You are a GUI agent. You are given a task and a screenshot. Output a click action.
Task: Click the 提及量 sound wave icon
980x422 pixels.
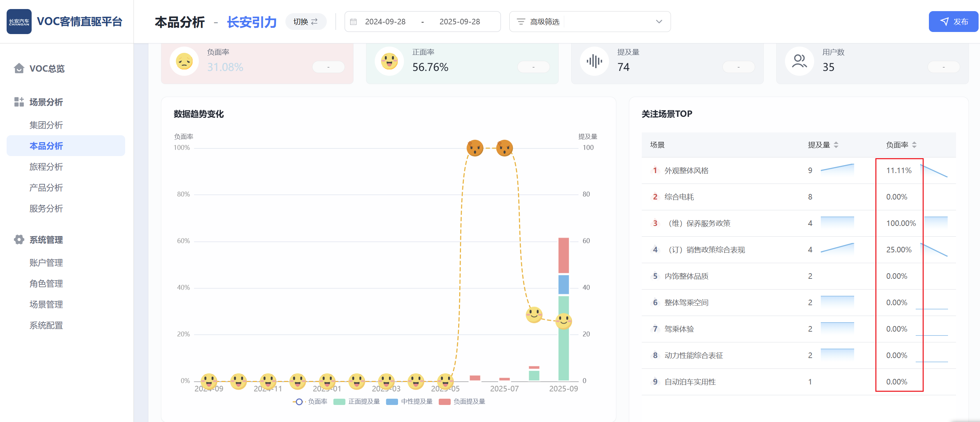point(594,61)
